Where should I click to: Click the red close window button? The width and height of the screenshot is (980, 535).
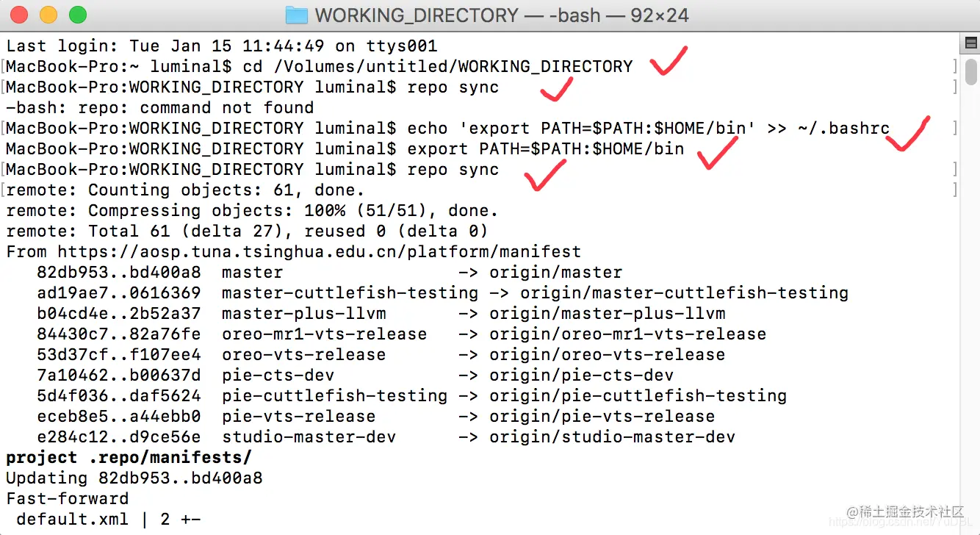(20, 15)
